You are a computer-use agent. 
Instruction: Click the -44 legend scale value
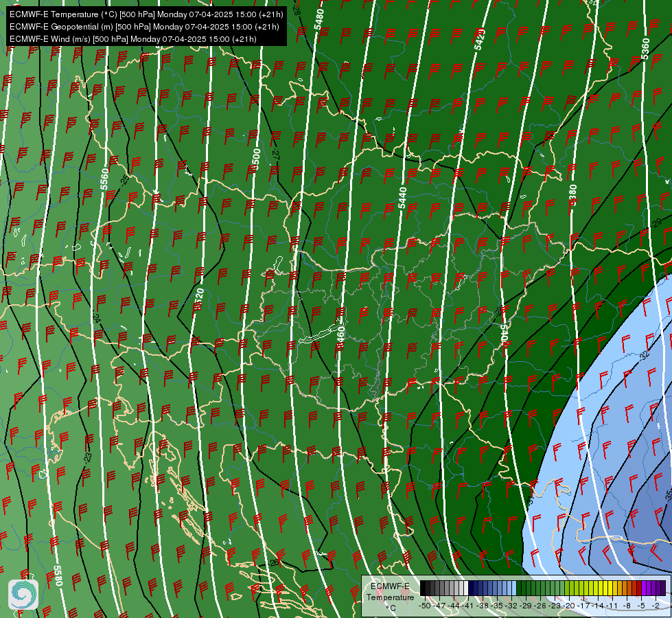coord(454,606)
